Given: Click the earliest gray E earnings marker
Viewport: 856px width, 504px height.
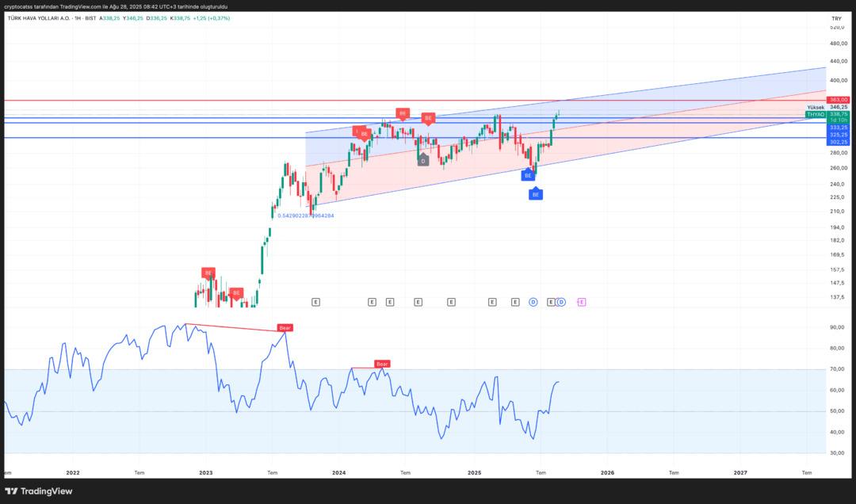Looking at the screenshot, I should [315, 302].
